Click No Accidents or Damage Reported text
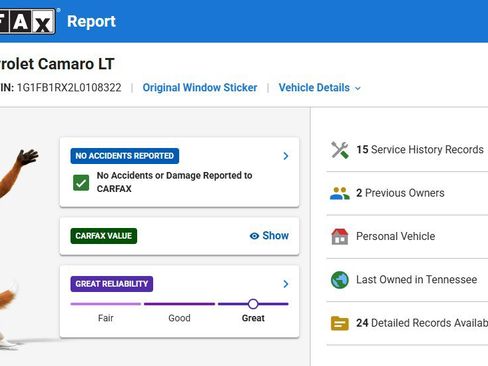 (174, 182)
